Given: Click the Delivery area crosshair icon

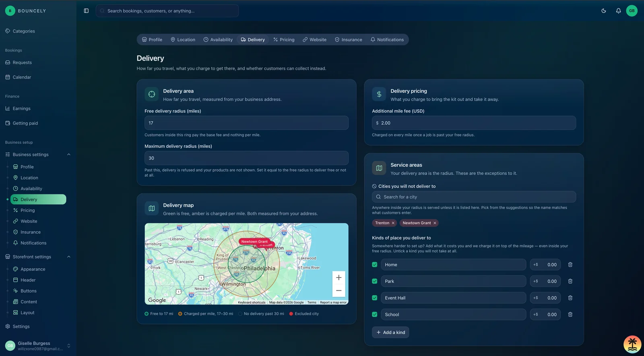Looking at the screenshot, I should coord(152,94).
